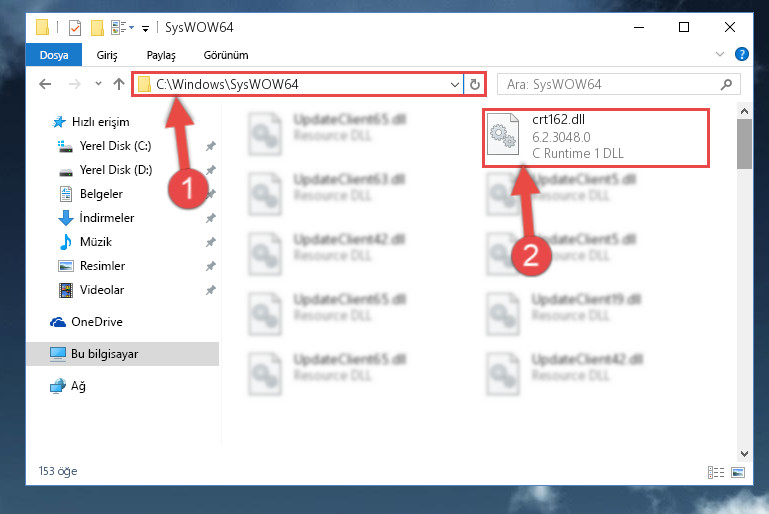Open OneDrive in the navigation pane
This screenshot has height=514, width=769.
[97, 322]
